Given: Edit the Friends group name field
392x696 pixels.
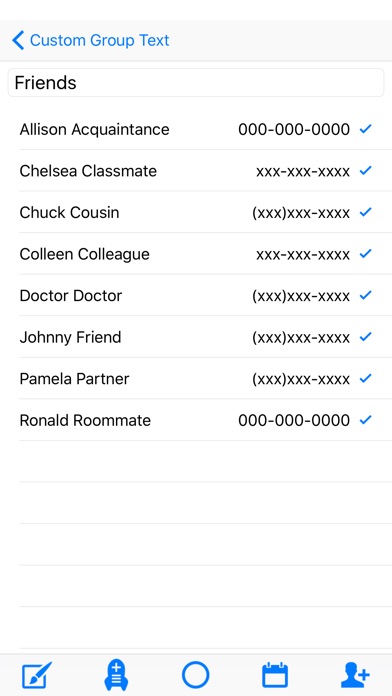Looking at the screenshot, I should [196, 83].
